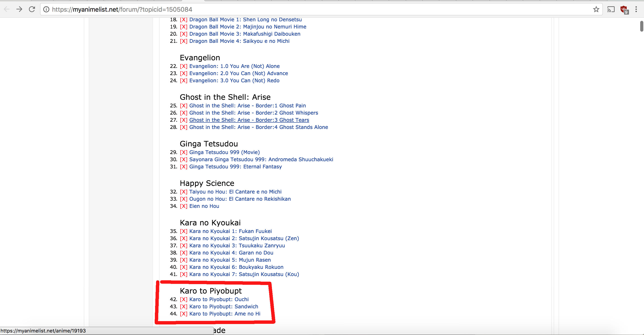The image size is (644, 335).
Task: Open Kara no Kyoukai 5: Mujun Rasen
Action: click(230, 260)
